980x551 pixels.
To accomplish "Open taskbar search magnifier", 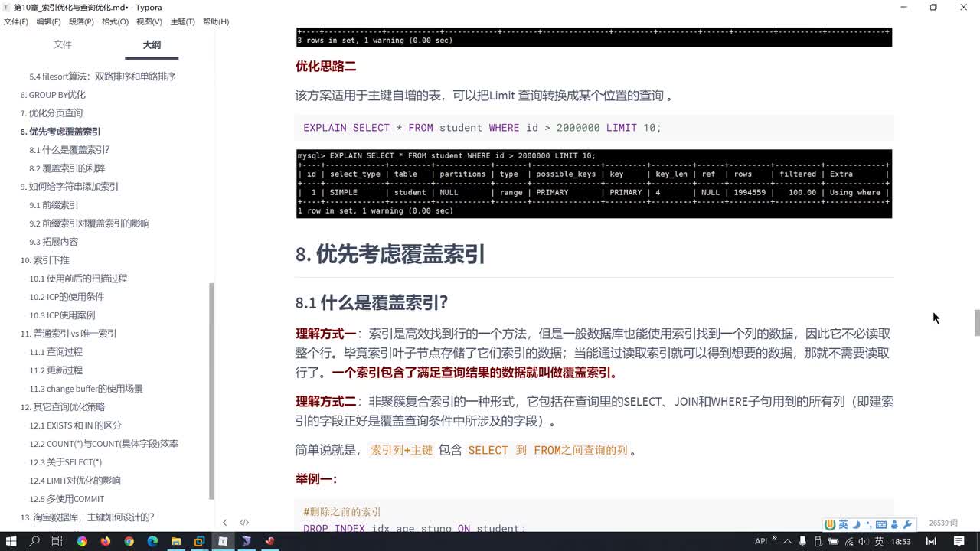I will (34, 541).
